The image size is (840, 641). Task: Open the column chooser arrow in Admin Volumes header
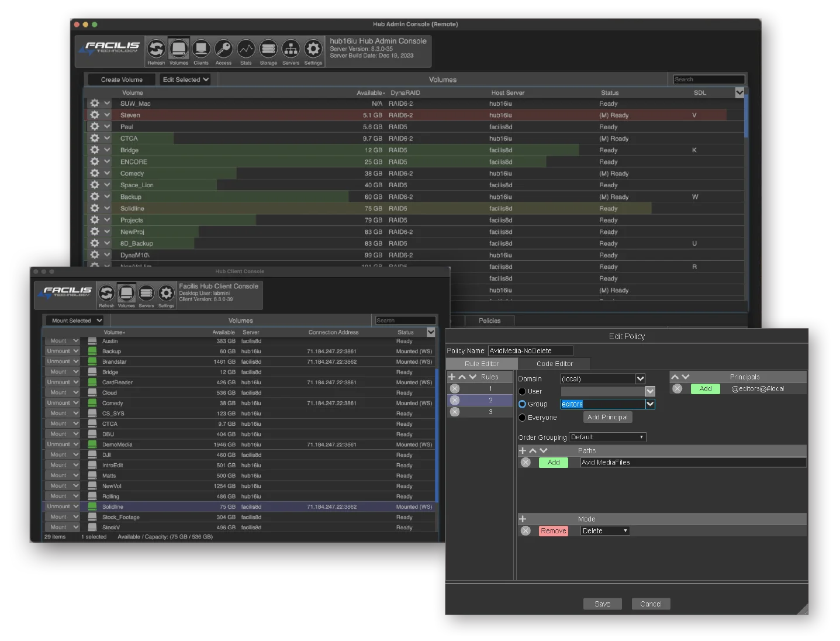click(739, 92)
